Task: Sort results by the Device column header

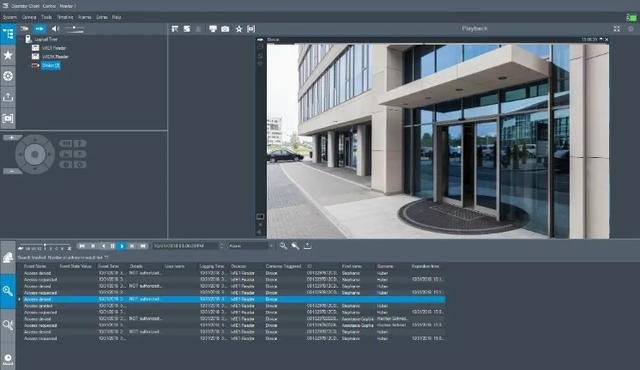Action: [238, 266]
